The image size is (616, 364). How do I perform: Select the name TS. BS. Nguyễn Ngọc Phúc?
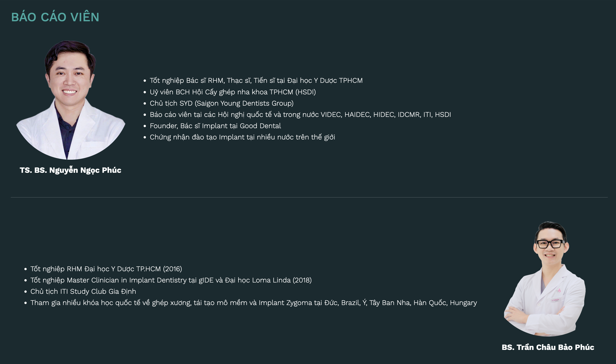[71, 170]
